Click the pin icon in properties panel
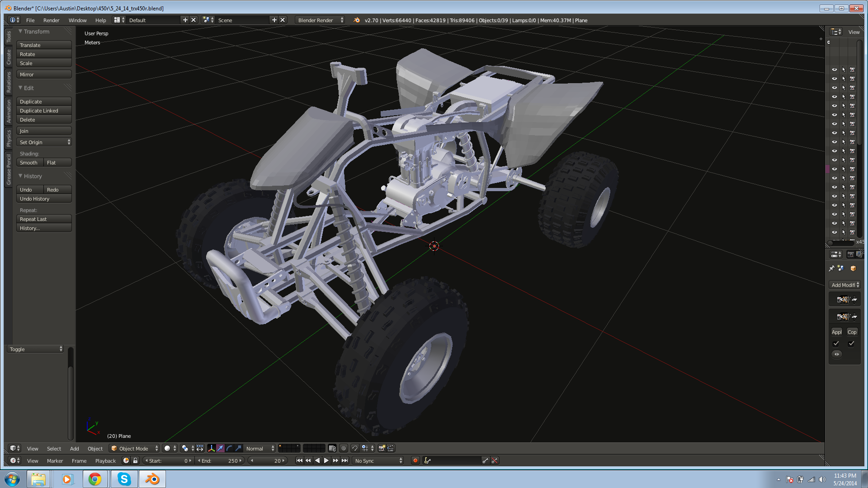The height and width of the screenshot is (488, 868). (831, 268)
